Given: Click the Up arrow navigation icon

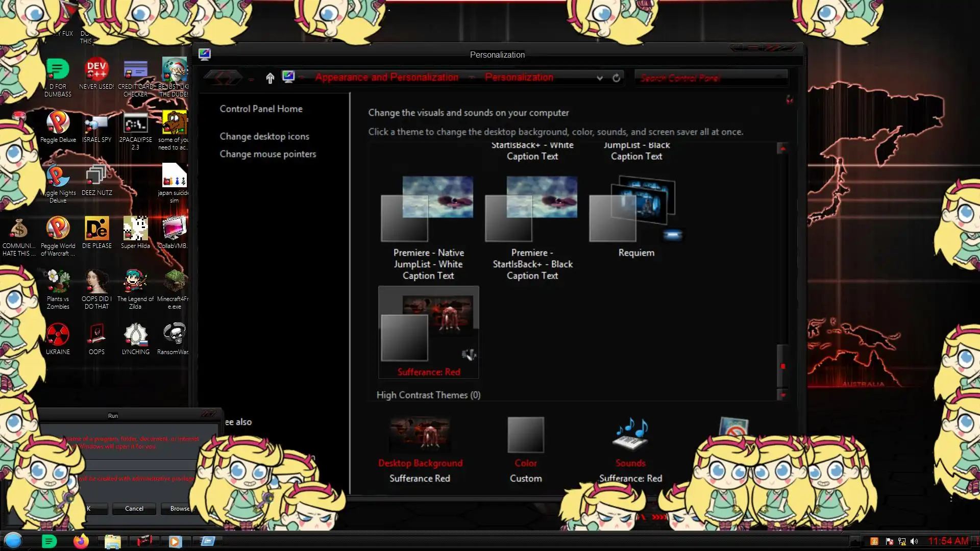Looking at the screenshot, I should (270, 78).
